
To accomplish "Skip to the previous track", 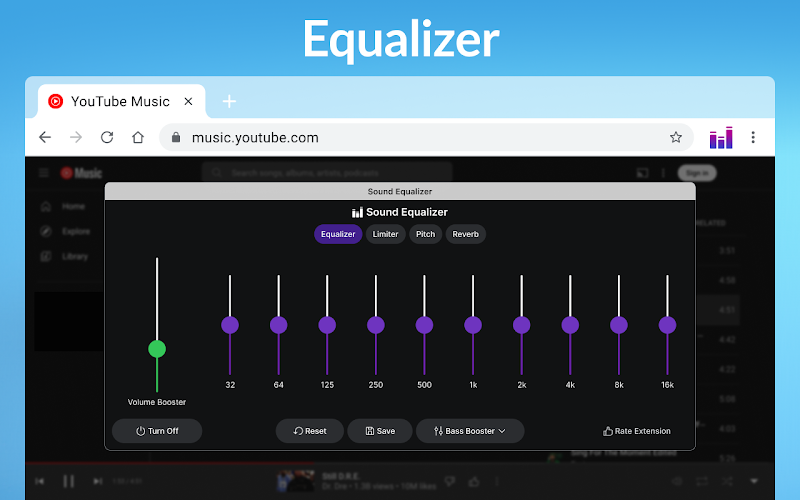I will [40, 481].
